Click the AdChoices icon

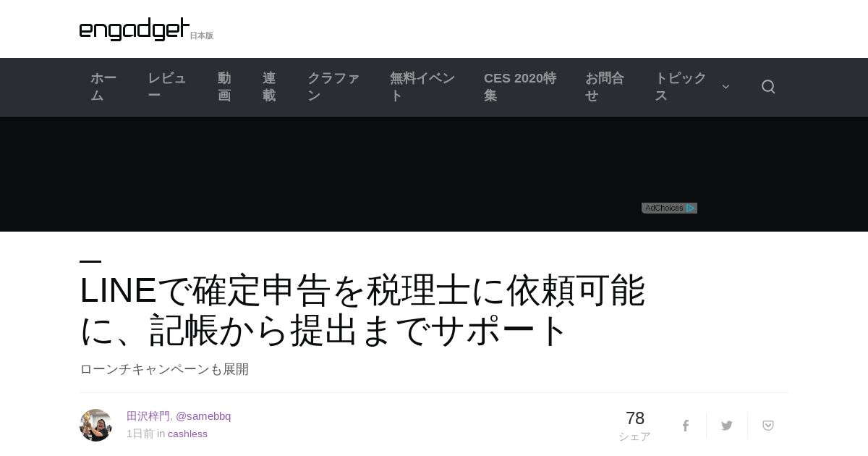[x=669, y=208]
